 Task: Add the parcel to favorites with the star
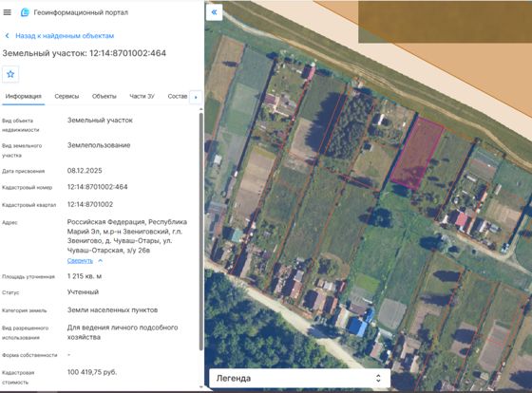pyautogui.click(x=10, y=74)
